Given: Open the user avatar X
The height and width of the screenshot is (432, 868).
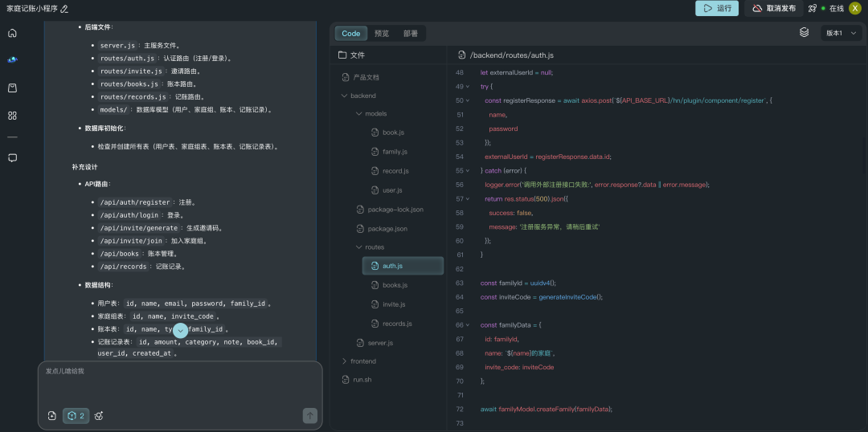Looking at the screenshot, I should tap(854, 8).
